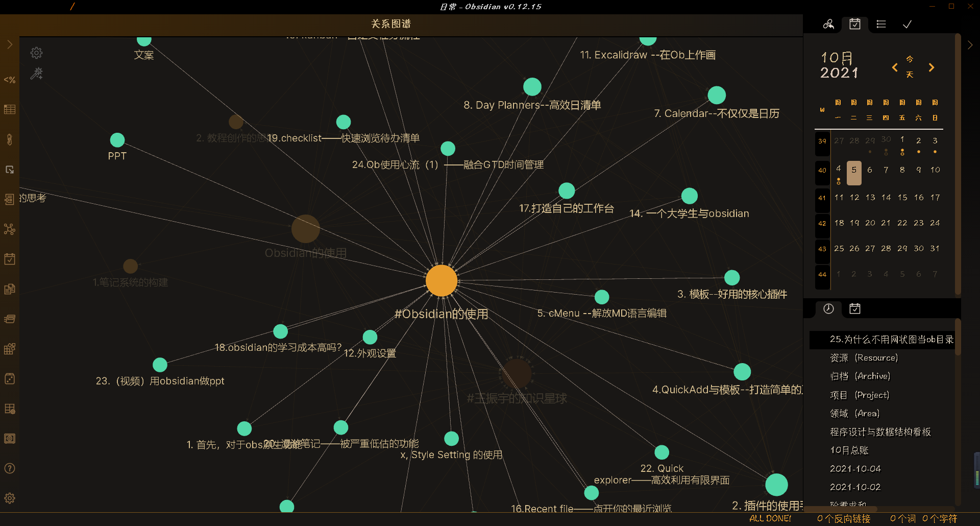
Task: Click the recent files horizontal scrollbar
Action: coord(841,509)
